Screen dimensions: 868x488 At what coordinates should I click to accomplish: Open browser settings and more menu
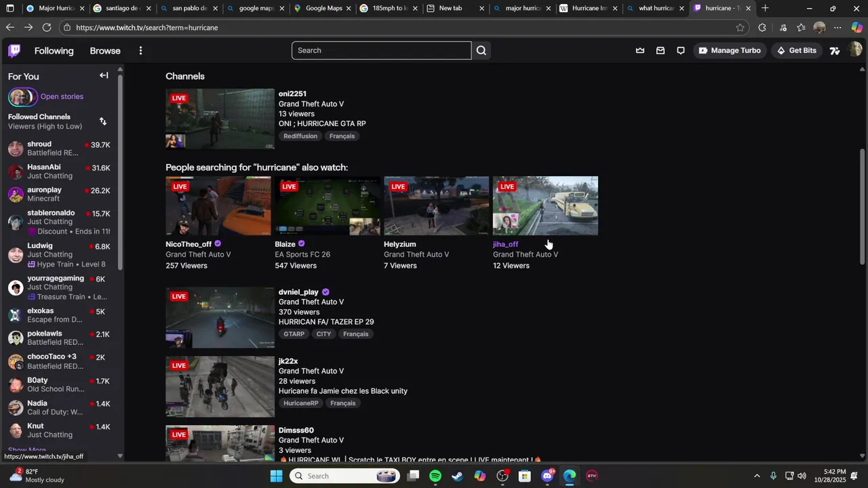coord(837,28)
